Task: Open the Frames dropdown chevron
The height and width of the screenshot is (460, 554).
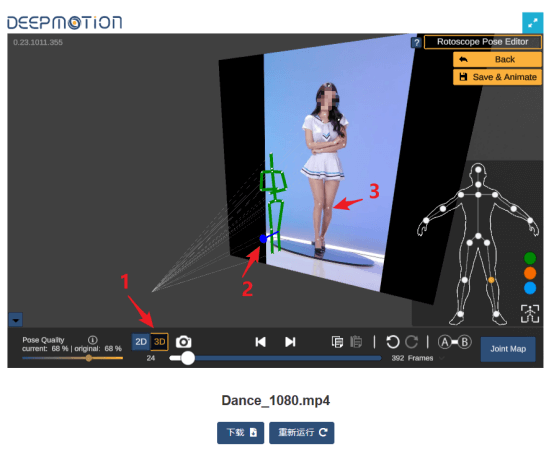Action: (x=442, y=358)
